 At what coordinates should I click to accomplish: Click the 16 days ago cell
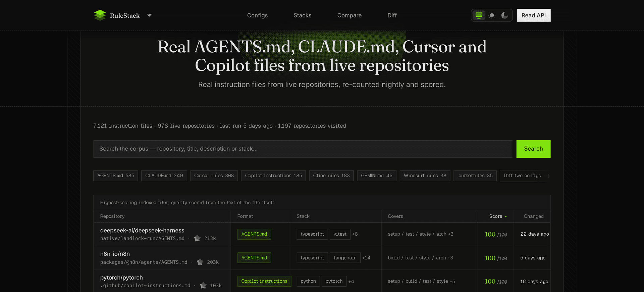point(534,281)
